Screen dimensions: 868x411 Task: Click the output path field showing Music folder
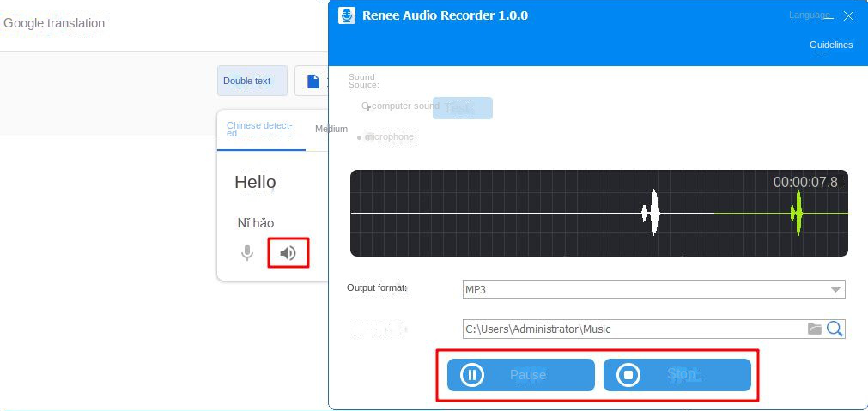[632, 329]
